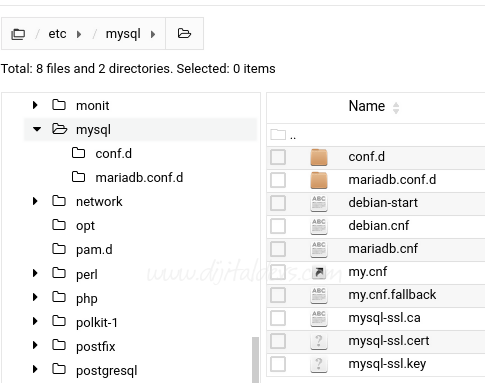
Task: Open the debian.cnf file name
Action: [x=379, y=226]
